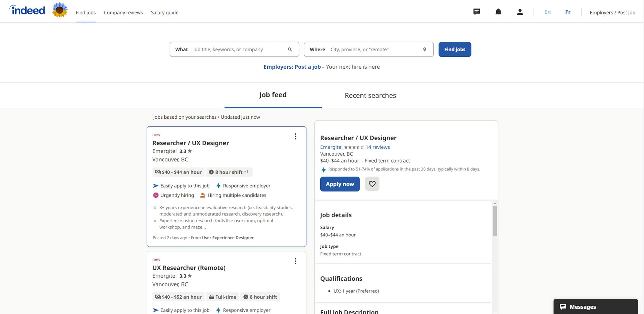The width and height of the screenshot is (644, 314).
Task: Open options menu for UX Researcher (Remote) card
Action: (295, 261)
